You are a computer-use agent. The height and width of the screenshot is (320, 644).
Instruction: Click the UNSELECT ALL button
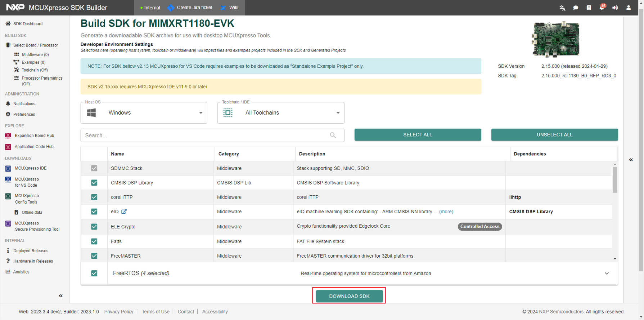554,135
